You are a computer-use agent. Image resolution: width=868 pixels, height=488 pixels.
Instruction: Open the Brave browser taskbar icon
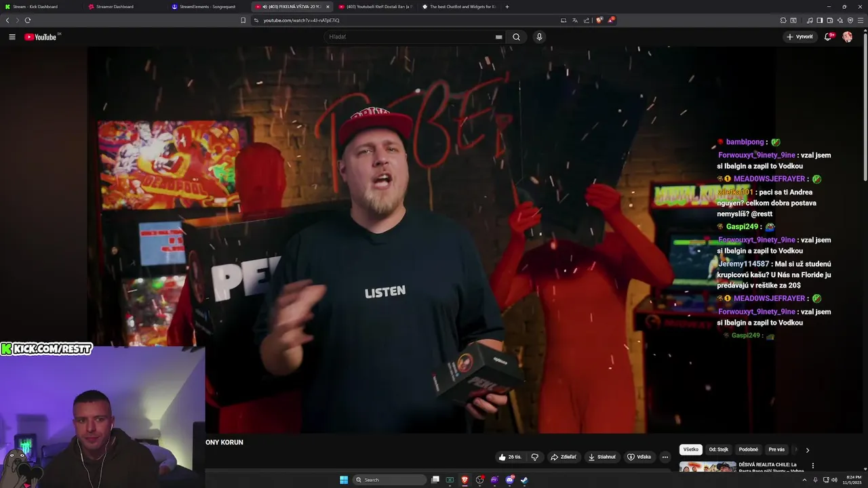pyautogui.click(x=465, y=480)
